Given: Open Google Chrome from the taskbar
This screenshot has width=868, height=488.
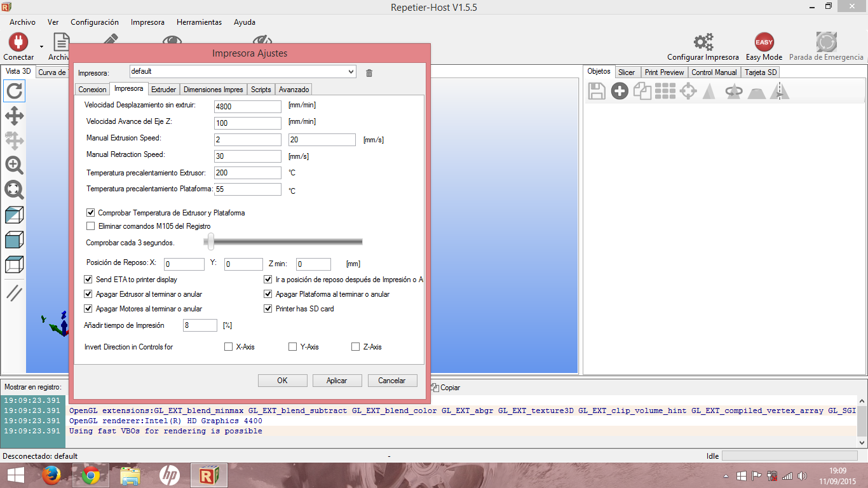Looking at the screenshot, I should click(90, 475).
